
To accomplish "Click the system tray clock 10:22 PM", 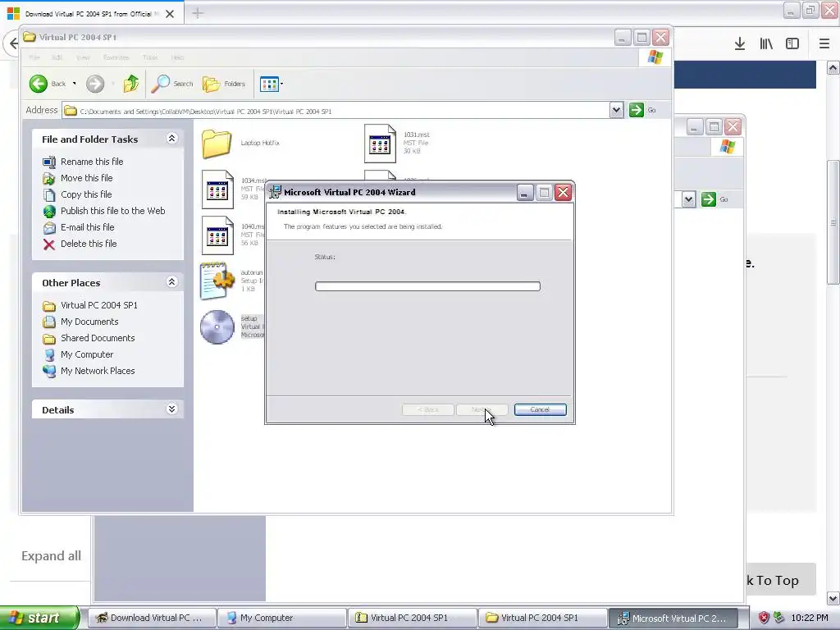I will pos(810,618).
